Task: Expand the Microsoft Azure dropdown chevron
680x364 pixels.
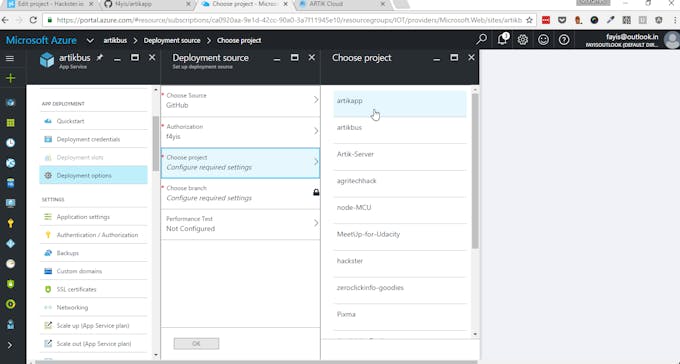Action: coord(90,40)
